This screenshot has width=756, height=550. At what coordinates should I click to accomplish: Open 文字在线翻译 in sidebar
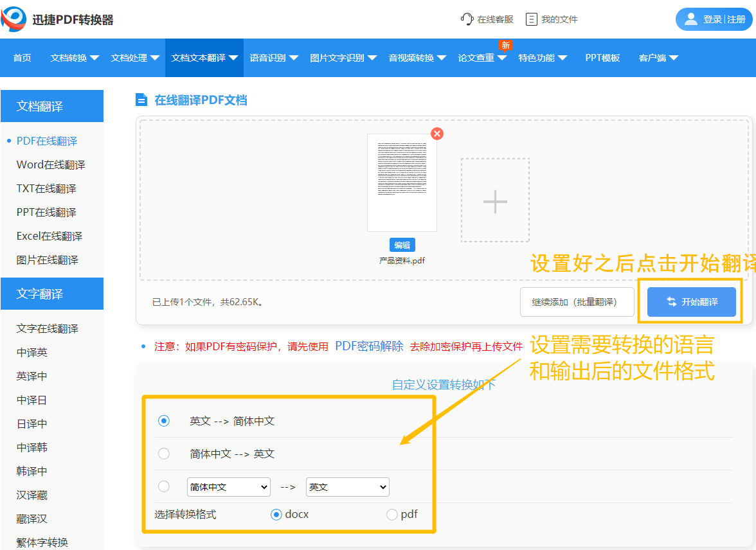pyautogui.click(x=48, y=329)
